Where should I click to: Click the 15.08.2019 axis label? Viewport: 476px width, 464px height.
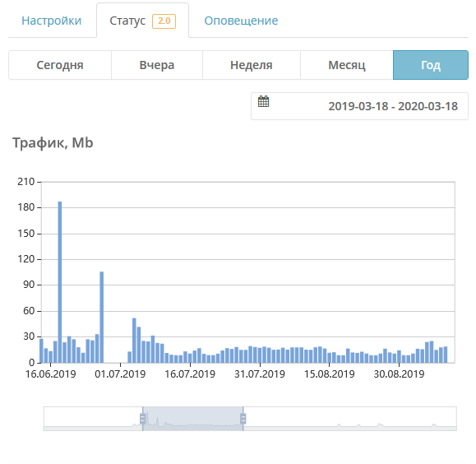coord(330,374)
